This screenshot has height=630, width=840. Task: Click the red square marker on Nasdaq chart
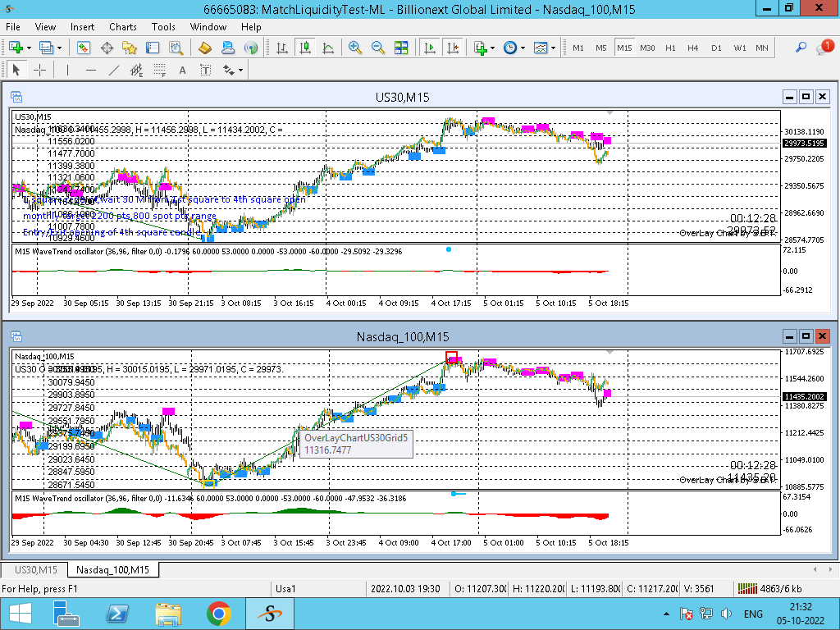pyautogui.click(x=451, y=356)
